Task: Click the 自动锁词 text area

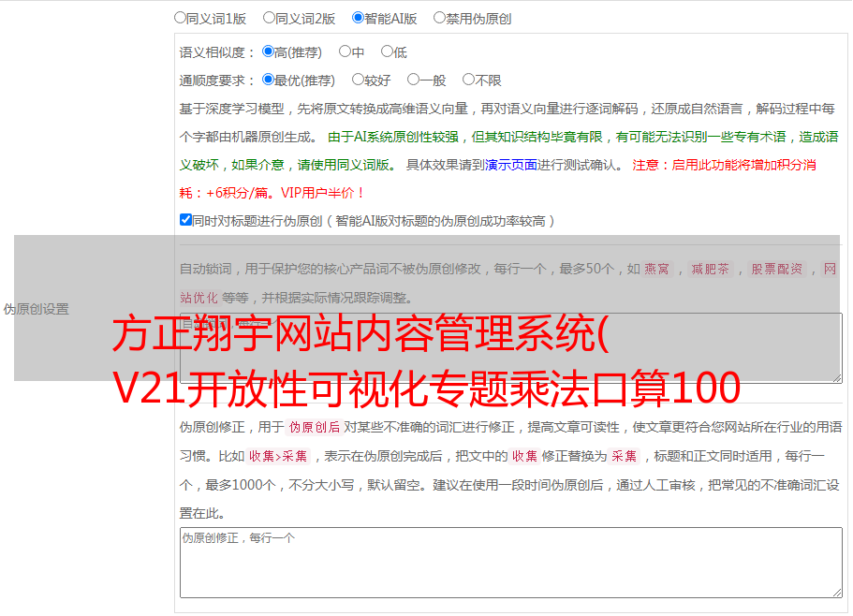Action: [x=511, y=348]
